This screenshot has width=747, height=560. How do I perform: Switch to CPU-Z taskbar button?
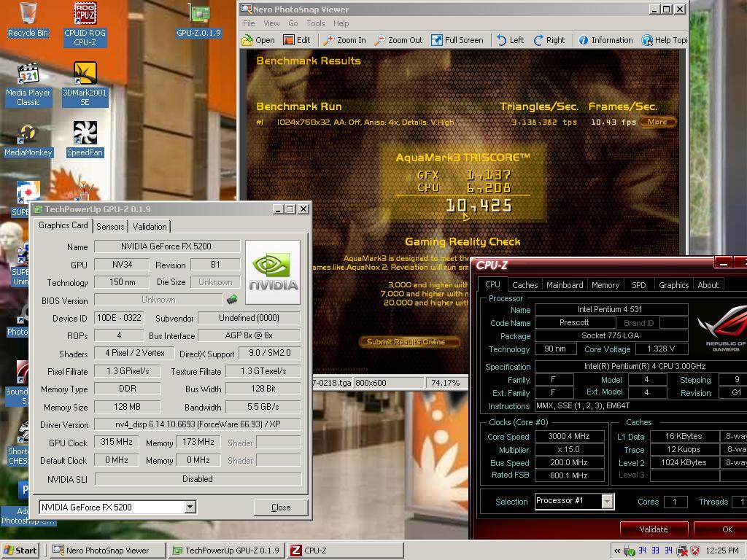[x=345, y=551]
